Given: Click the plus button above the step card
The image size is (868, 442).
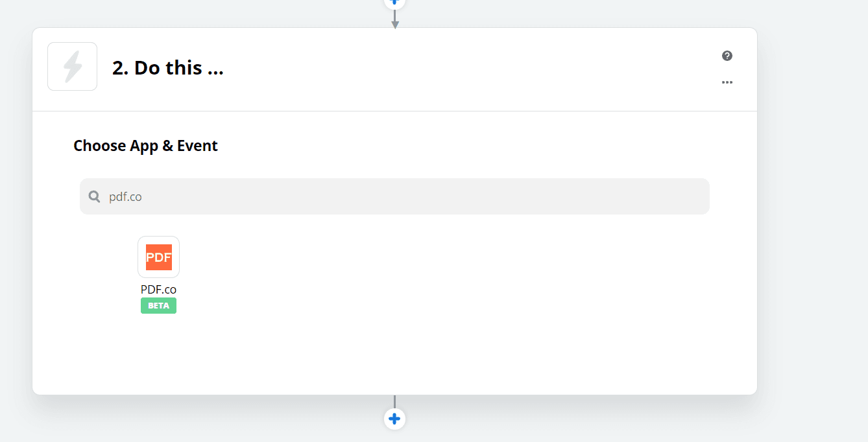Looking at the screenshot, I should pos(394,2).
